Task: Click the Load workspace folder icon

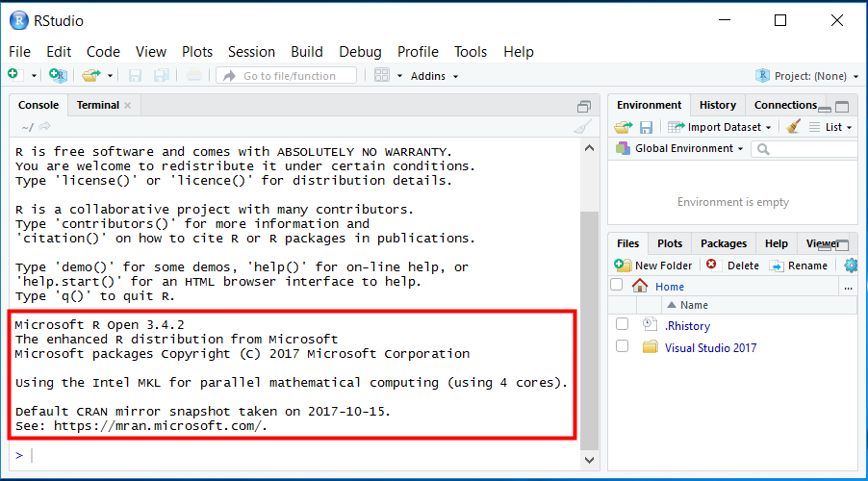Action: tap(624, 127)
